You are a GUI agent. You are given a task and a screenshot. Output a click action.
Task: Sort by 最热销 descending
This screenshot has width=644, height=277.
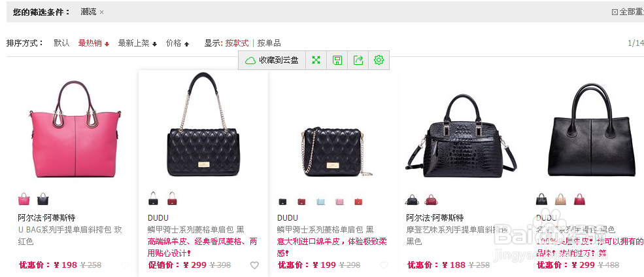coord(93,43)
